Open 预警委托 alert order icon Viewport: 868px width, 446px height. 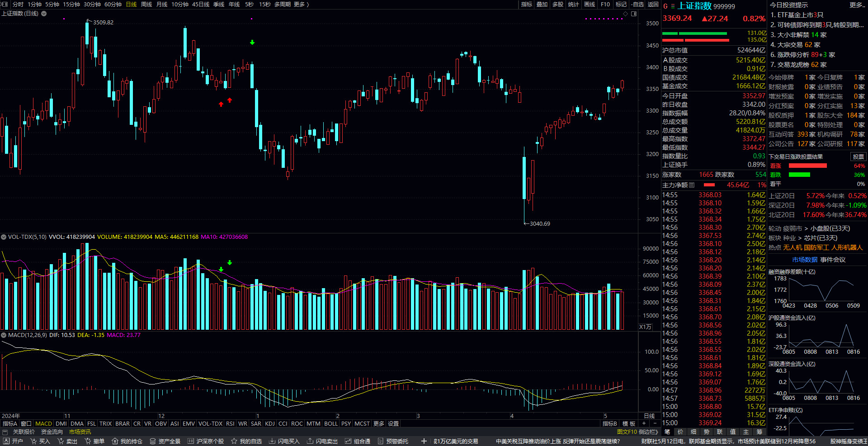[x=381, y=441]
